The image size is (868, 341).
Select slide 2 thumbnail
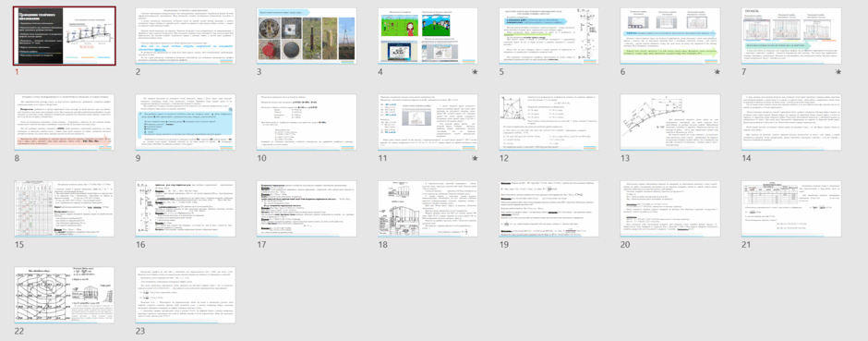pos(186,37)
